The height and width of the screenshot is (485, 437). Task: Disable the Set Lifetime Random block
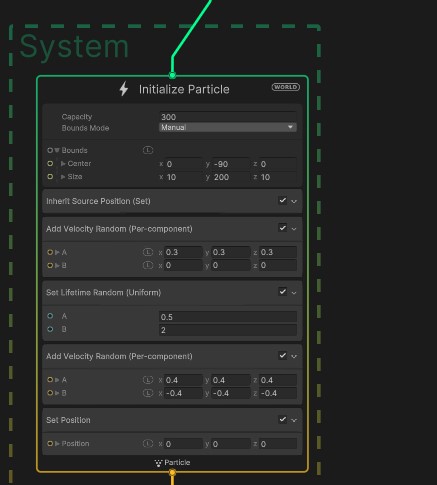282,292
